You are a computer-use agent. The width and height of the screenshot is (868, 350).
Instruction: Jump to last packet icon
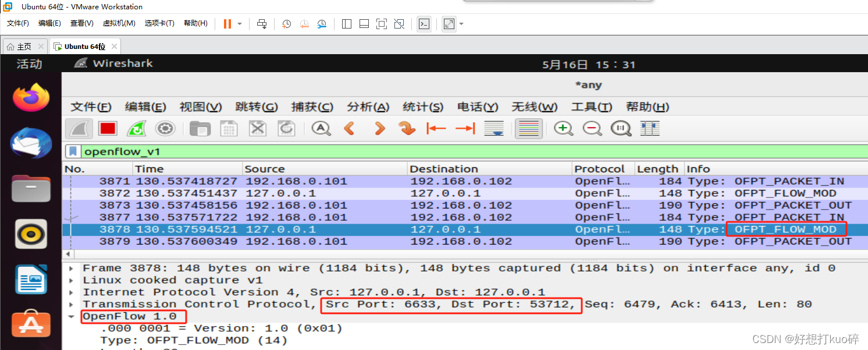465,128
